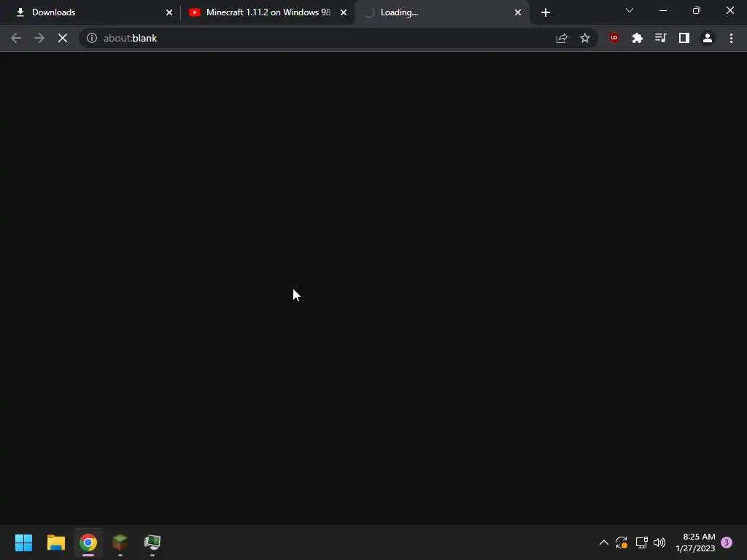Switch to Minecraft 1.11.2 on Windows 98 tab
Viewport: 747px width, 560px height.
[x=268, y=12]
